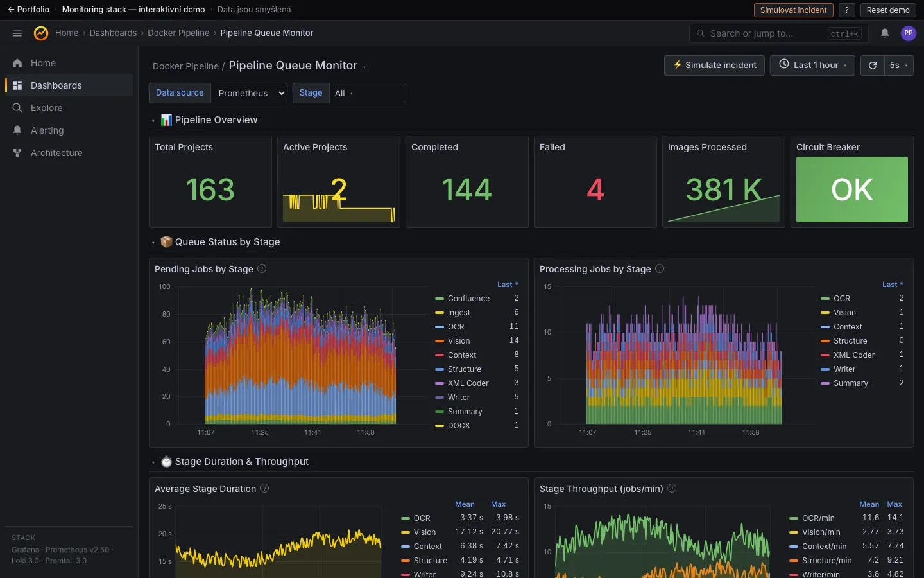Viewport: 924px width, 578px height.
Task: Go to Explore in the sidebar
Action: click(69, 108)
